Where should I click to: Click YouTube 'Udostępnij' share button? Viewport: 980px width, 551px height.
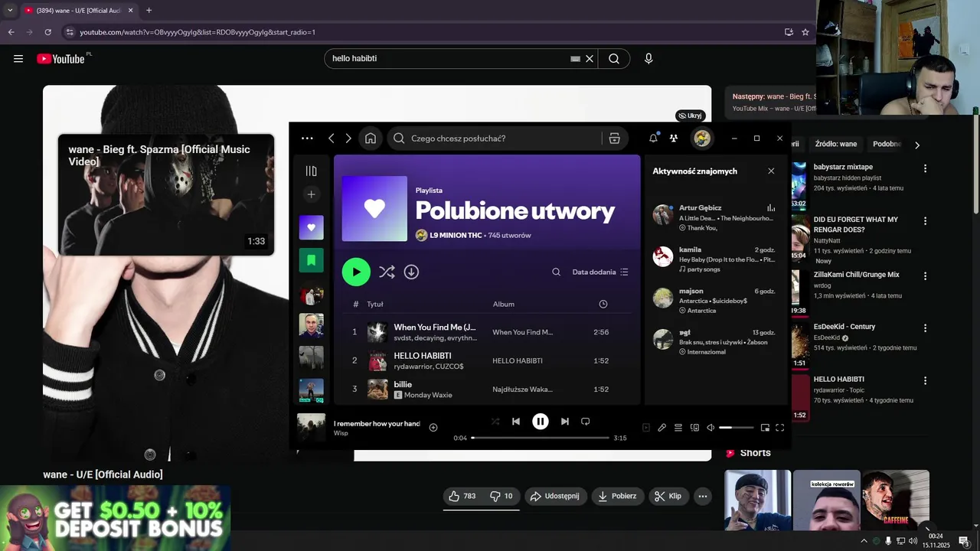click(556, 497)
